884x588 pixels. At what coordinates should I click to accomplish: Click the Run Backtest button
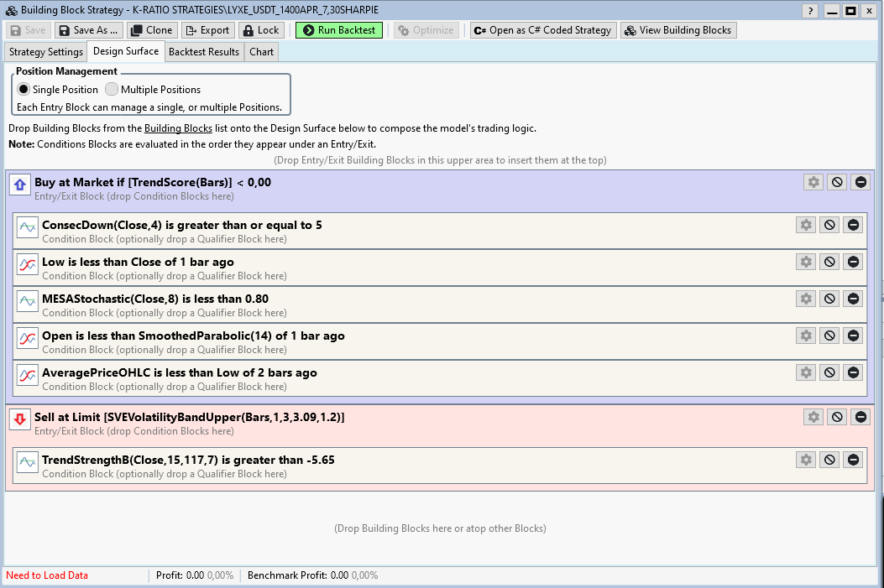click(x=338, y=30)
